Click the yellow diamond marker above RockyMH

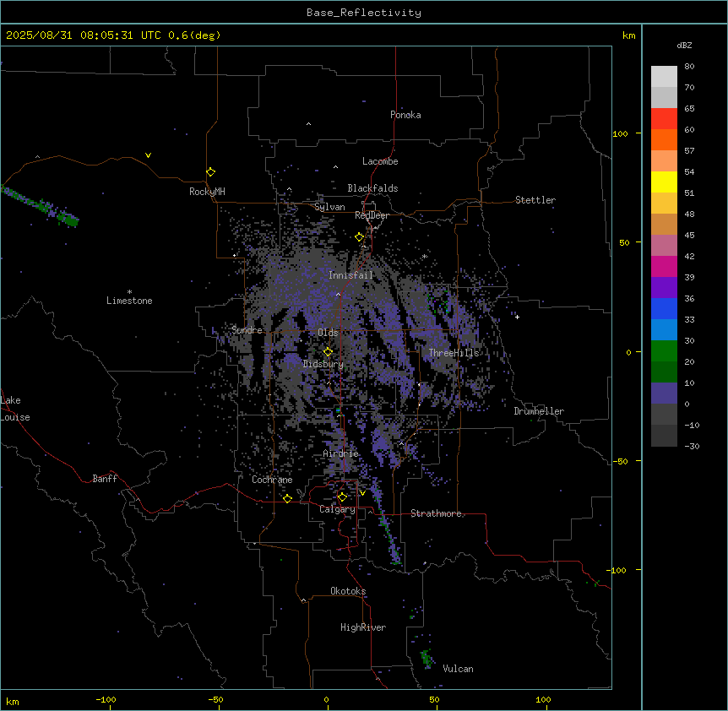tap(210, 172)
